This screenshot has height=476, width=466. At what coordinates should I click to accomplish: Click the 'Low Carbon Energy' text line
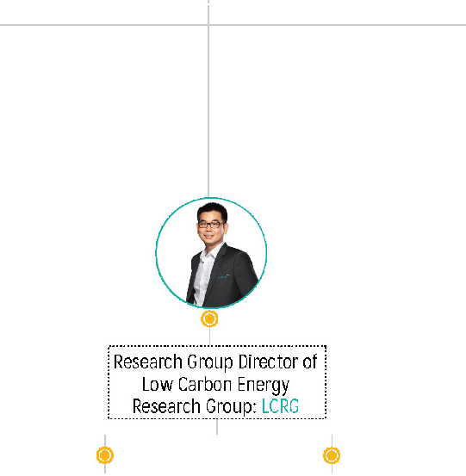pyautogui.click(x=215, y=385)
